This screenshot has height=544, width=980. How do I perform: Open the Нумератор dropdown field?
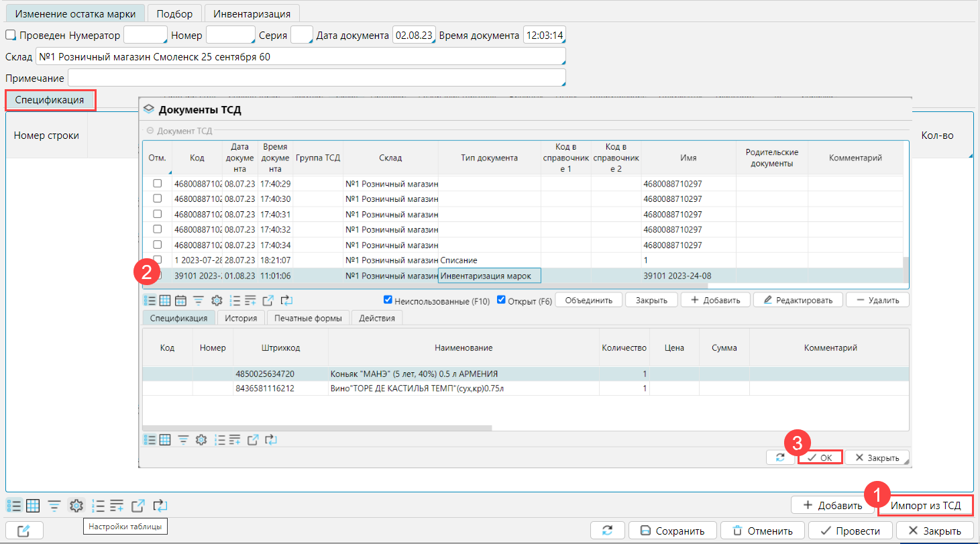pos(145,35)
